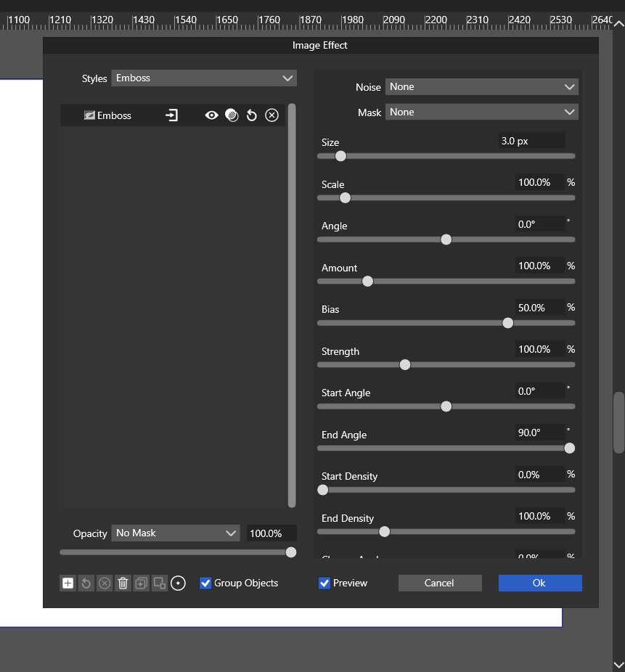Click the Cancel button
Viewport: 625px width, 672px height.
[439, 583]
